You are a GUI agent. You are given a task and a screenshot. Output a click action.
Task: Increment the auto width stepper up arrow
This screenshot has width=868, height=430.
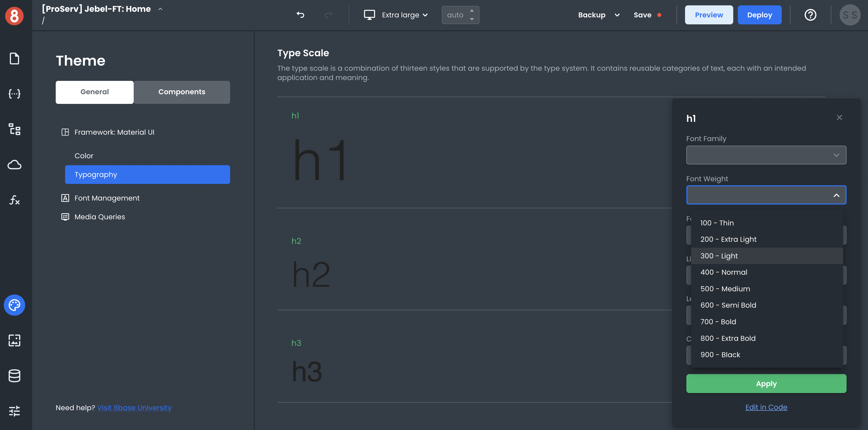click(472, 11)
